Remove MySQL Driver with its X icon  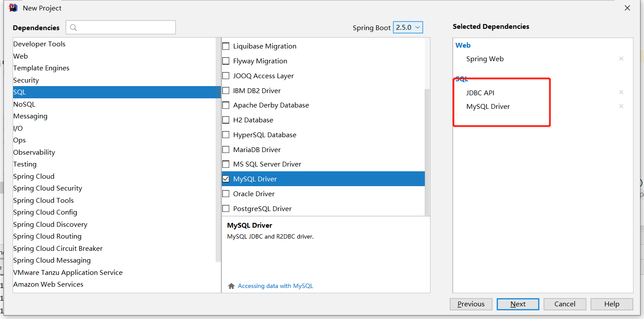point(621,106)
